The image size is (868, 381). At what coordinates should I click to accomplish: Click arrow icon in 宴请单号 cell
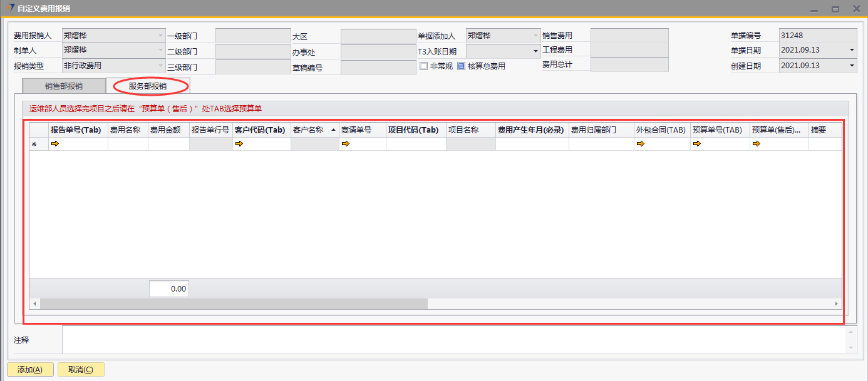(x=344, y=144)
